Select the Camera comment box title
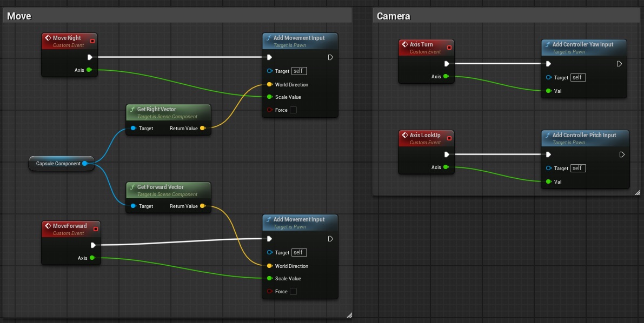This screenshot has height=323, width=644. [x=394, y=16]
